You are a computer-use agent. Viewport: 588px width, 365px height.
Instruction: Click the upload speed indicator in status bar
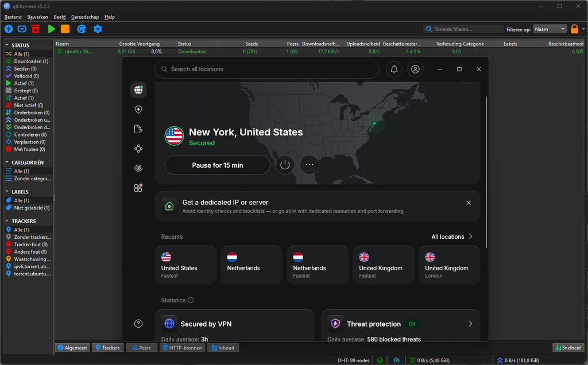pyautogui.click(x=518, y=360)
